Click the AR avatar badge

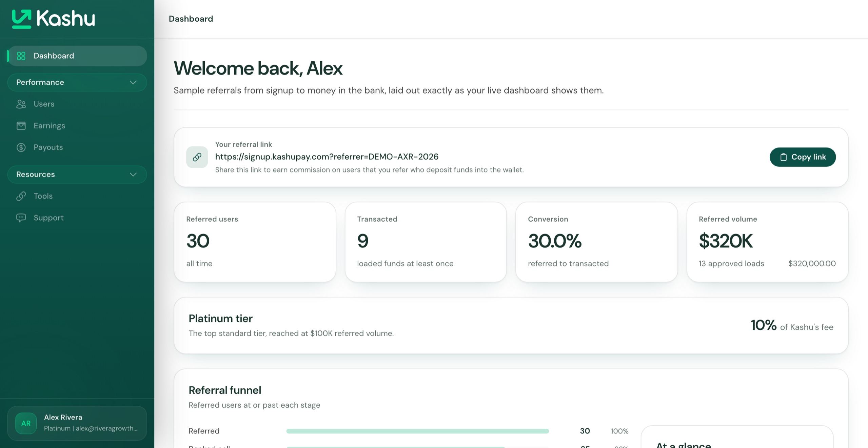point(26,423)
